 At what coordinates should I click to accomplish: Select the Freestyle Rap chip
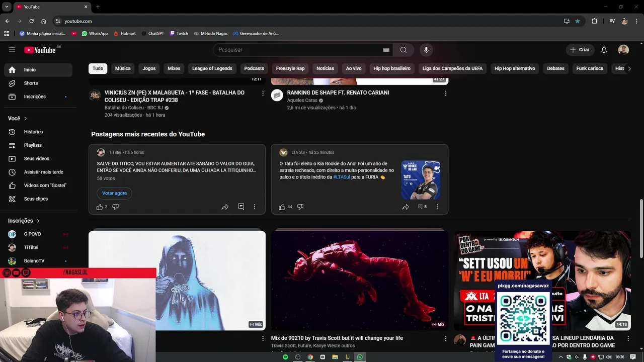290,68
